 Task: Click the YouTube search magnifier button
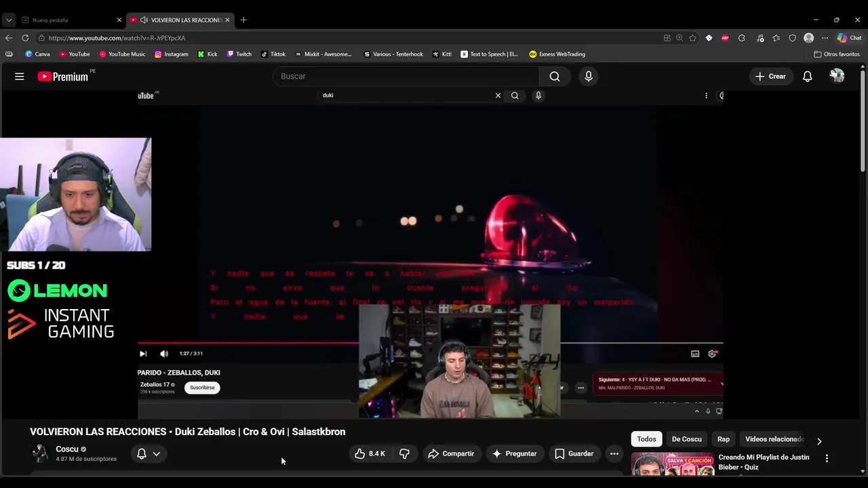tap(555, 77)
